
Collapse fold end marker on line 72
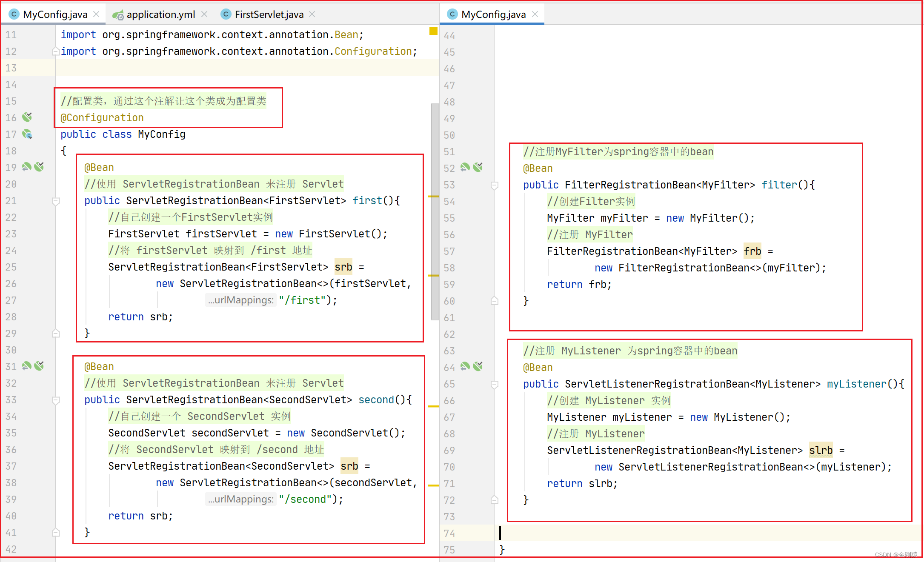tap(494, 500)
